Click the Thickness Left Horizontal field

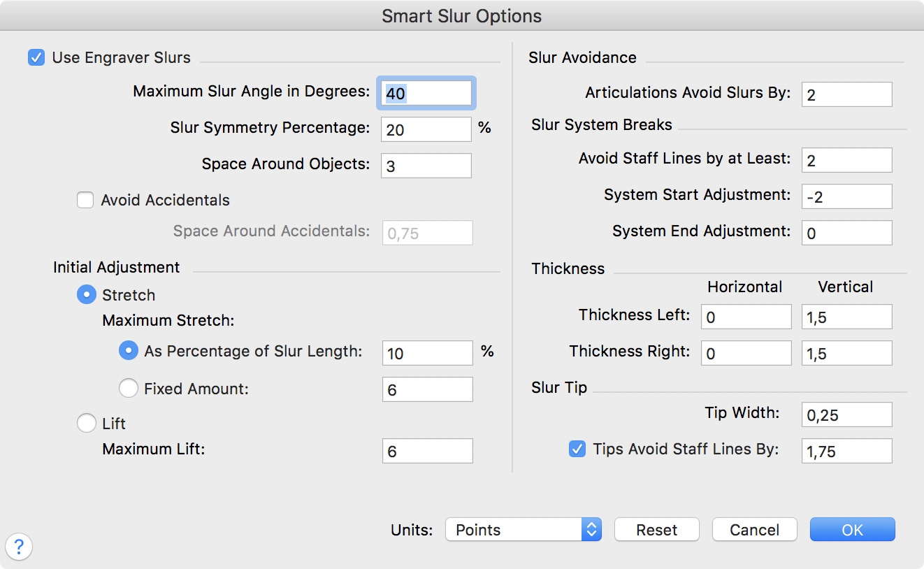[746, 317]
